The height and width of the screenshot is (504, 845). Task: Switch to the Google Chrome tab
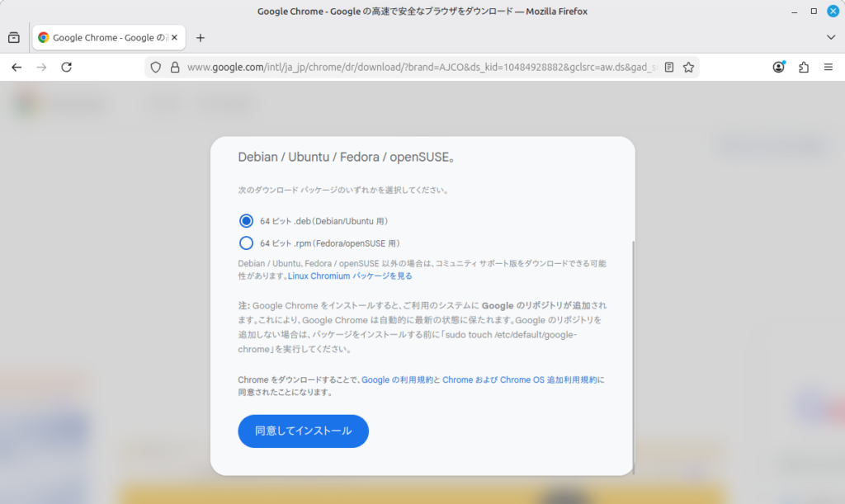point(107,38)
